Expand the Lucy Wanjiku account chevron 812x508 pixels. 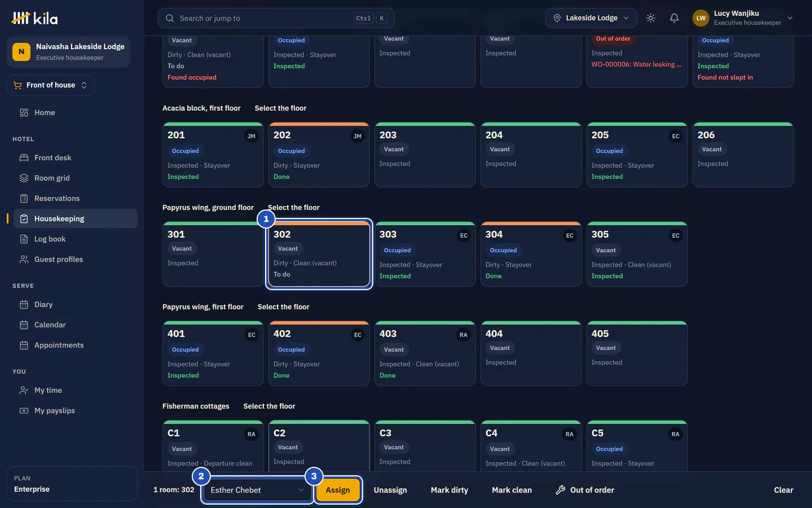790,18
